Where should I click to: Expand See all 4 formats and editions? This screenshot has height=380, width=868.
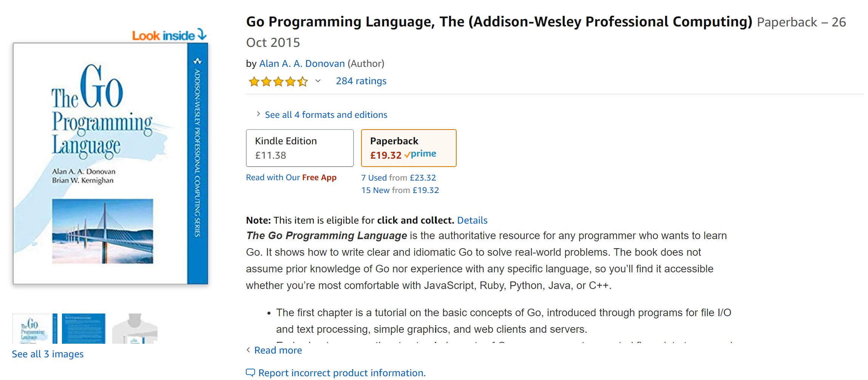click(x=326, y=115)
